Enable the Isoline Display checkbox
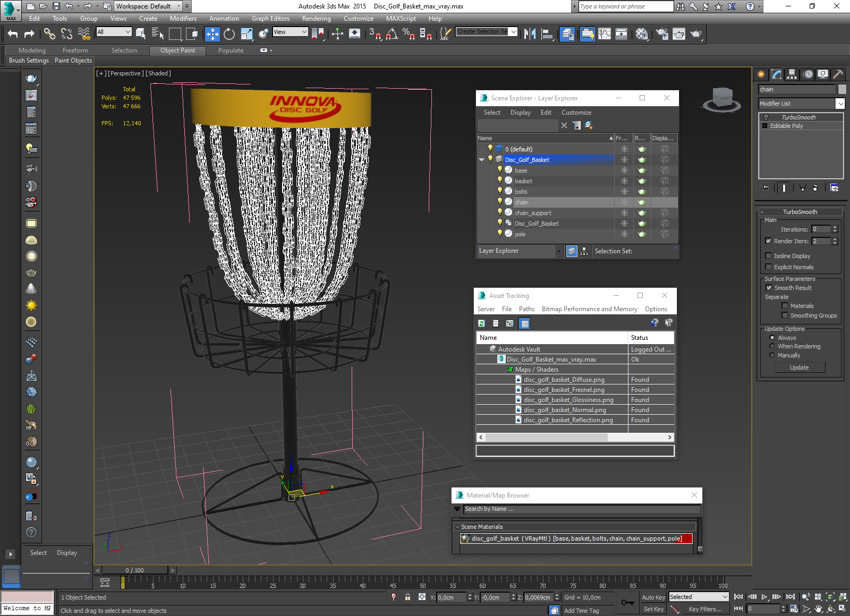The width and height of the screenshot is (850, 616). 768,256
